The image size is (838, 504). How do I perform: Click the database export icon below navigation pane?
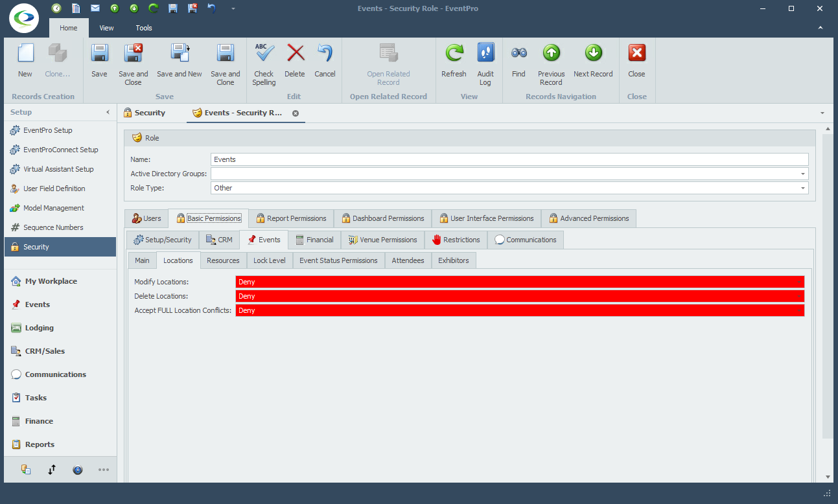pyautogui.click(x=26, y=470)
